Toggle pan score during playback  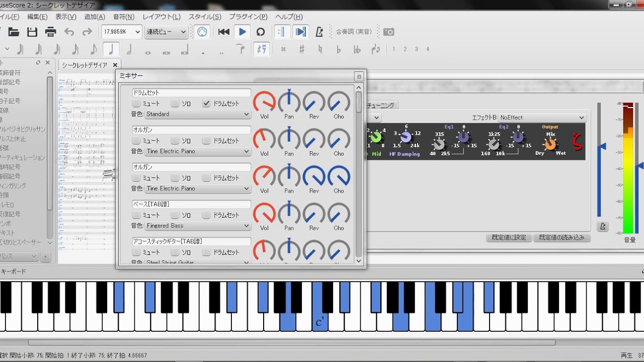(x=300, y=32)
